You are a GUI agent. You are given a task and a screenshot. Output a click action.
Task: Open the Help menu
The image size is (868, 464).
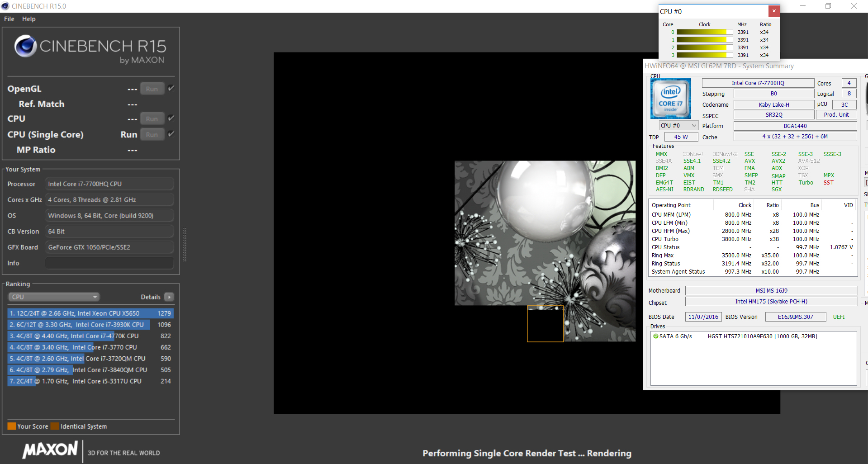29,19
